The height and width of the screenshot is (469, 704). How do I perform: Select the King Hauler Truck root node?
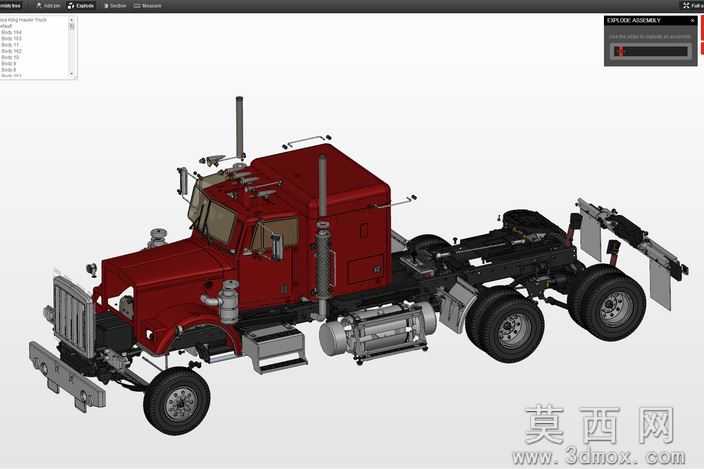coord(23,20)
